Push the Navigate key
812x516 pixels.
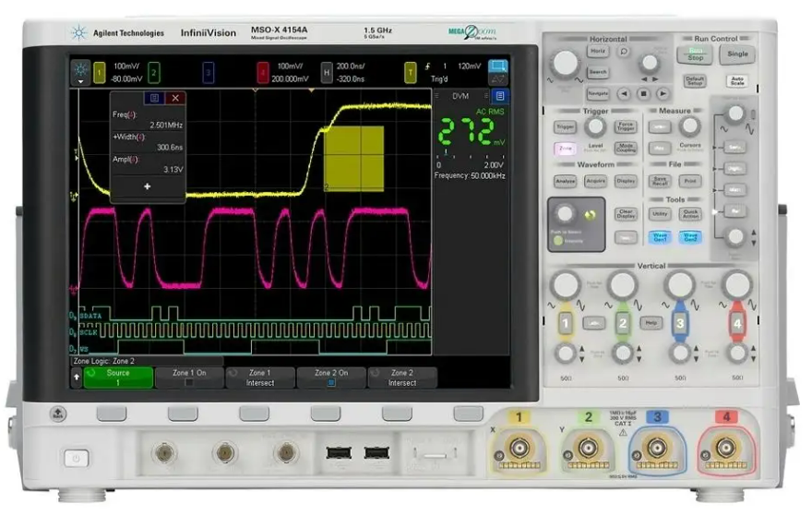click(x=598, y=94)
